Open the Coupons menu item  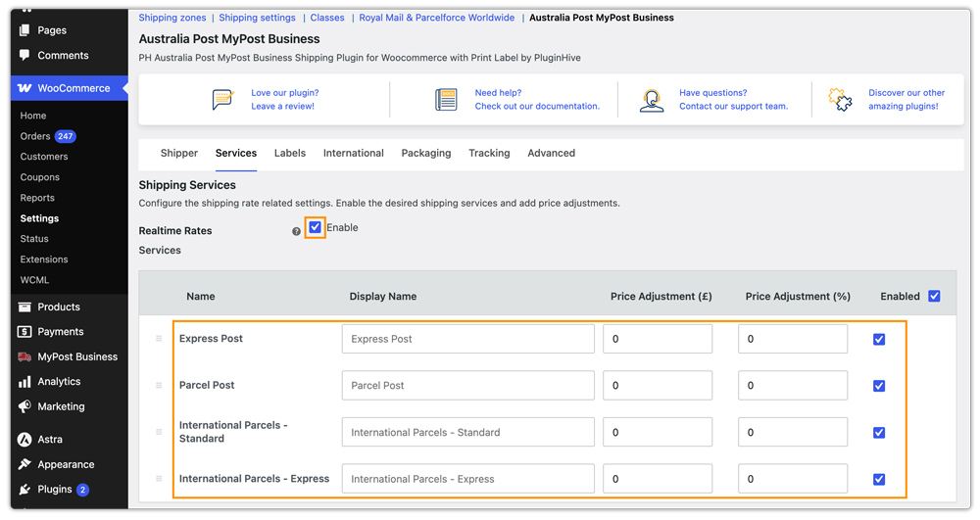pos(40,177)
